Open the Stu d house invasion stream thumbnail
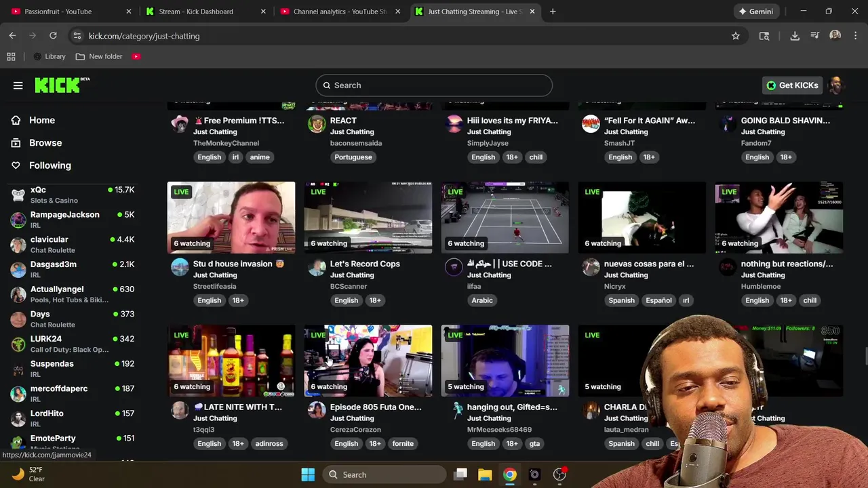Screen dimensions: 868x488 point(231,218)
